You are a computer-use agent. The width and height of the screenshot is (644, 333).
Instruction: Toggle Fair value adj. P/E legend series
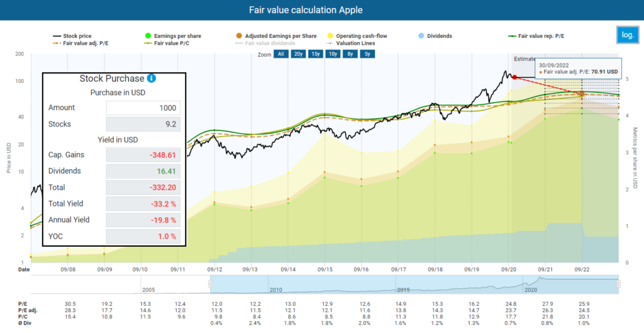pyautogui.click(x=80, y=43)
